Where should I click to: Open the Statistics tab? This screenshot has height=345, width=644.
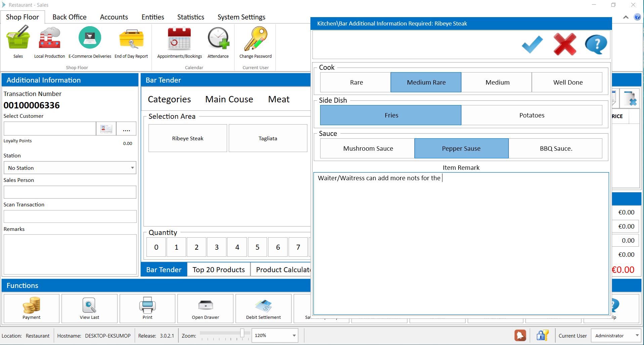tap(190, 17)
